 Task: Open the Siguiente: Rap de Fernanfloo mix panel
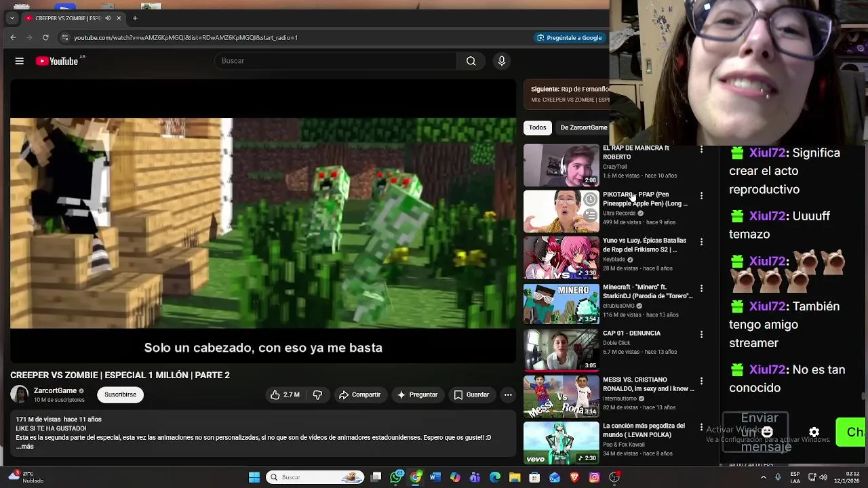(567, 94)
